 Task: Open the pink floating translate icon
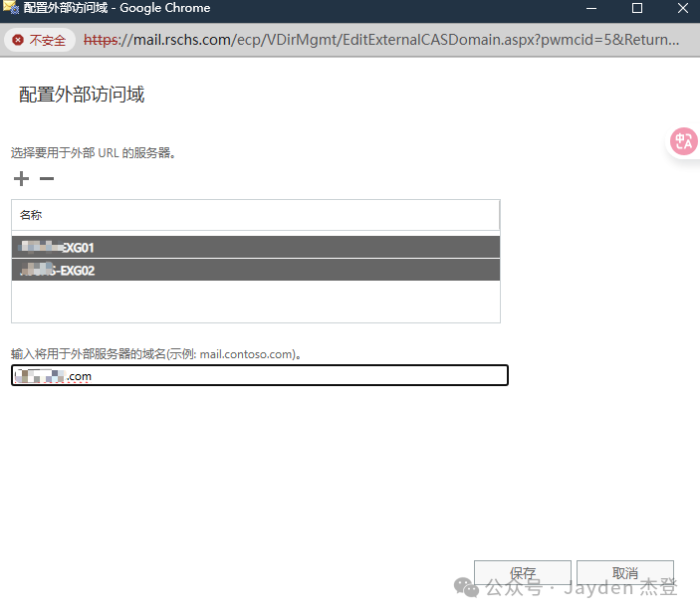coord(684,141)
